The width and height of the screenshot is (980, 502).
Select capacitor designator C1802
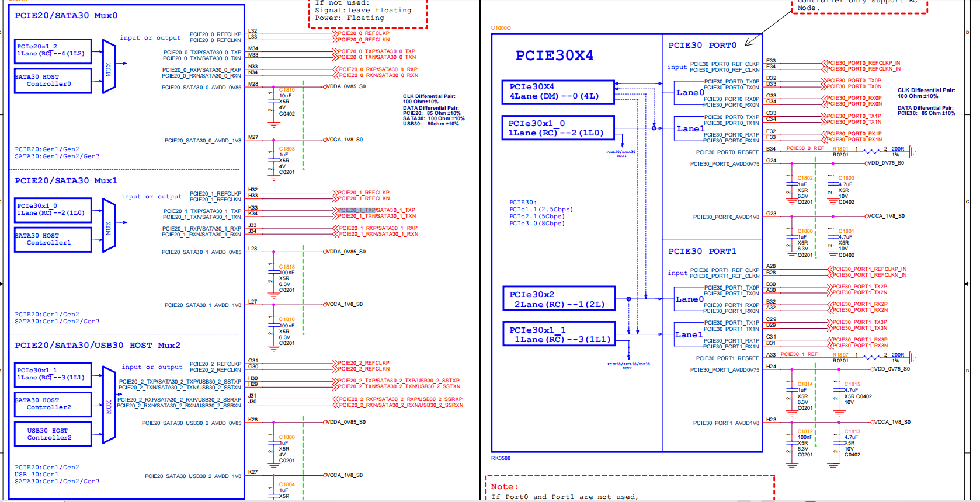[805, 178]
